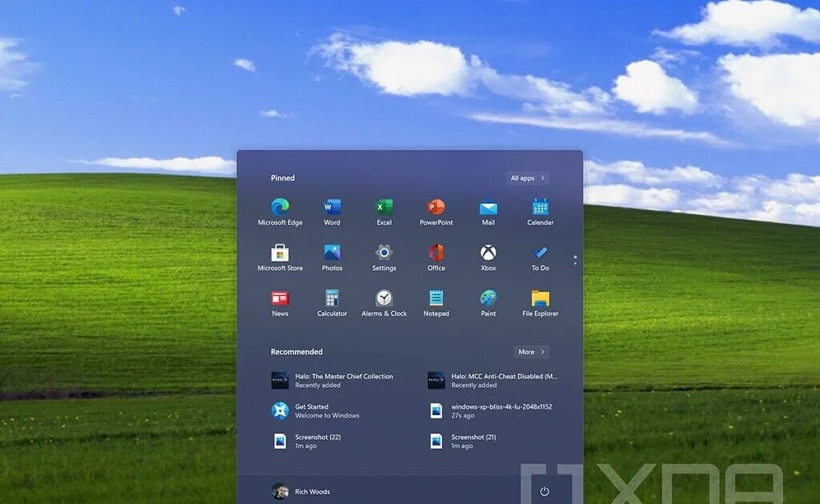Start PowerPoint
The height and width of the screenshot is (504, 820).
point(436,206)
